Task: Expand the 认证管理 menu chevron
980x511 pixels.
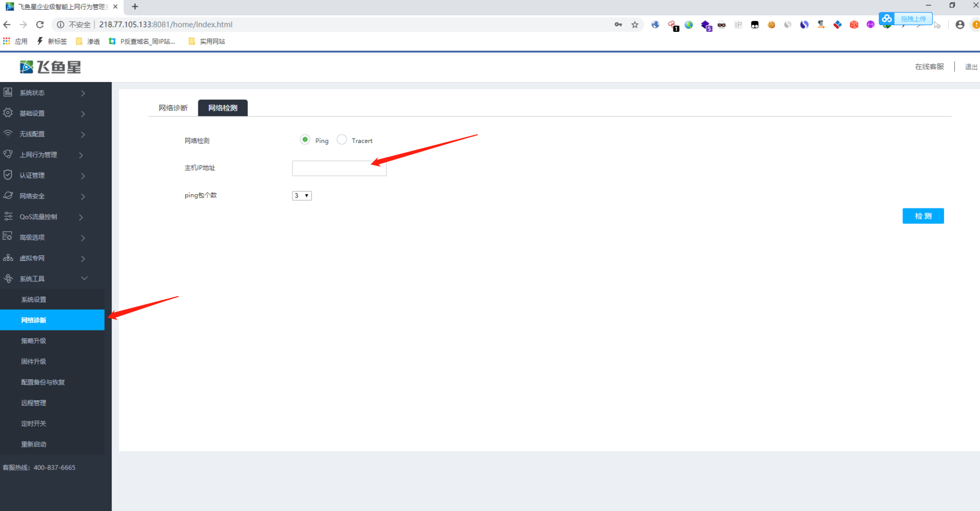Action: click(83, 175)
